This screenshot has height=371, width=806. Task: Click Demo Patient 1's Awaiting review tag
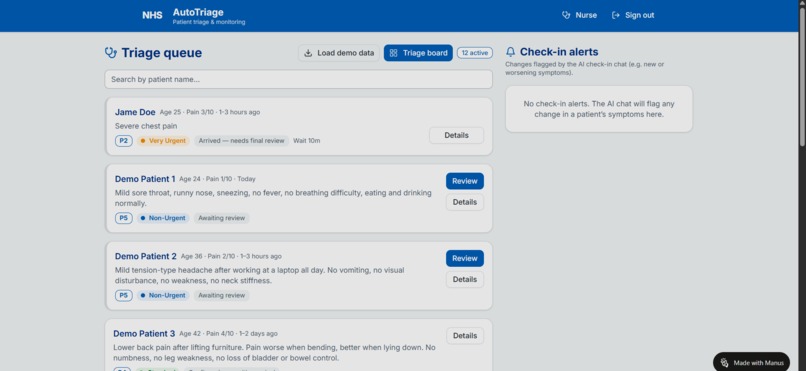222,218
